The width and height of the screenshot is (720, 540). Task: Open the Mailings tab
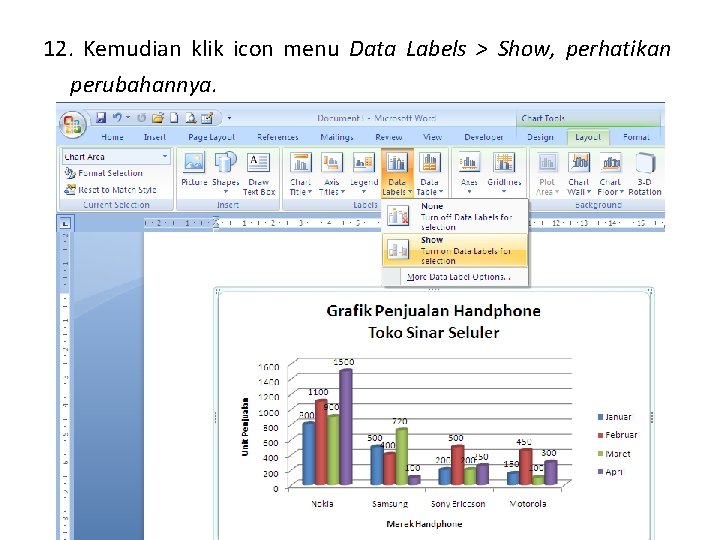tap(337, 137)
